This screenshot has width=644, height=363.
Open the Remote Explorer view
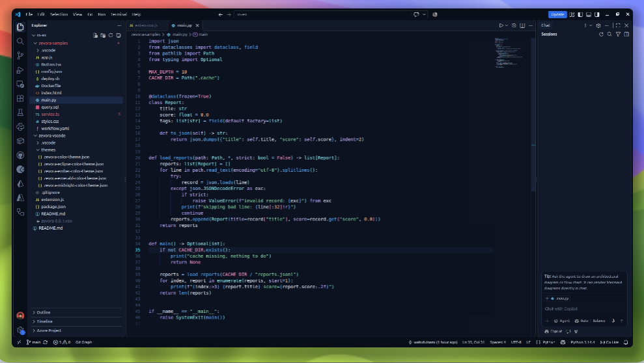20,85
